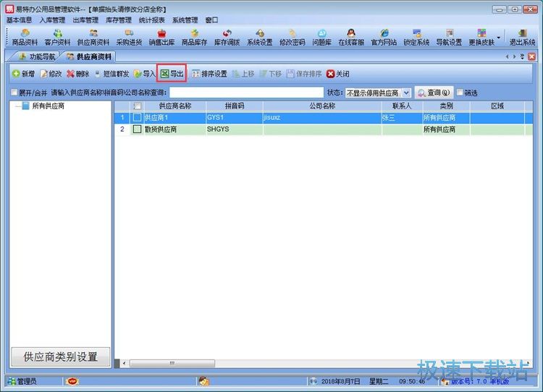
Task: Click horizontal scrollbar thumb in supplier table
Action: click(172, 363)
